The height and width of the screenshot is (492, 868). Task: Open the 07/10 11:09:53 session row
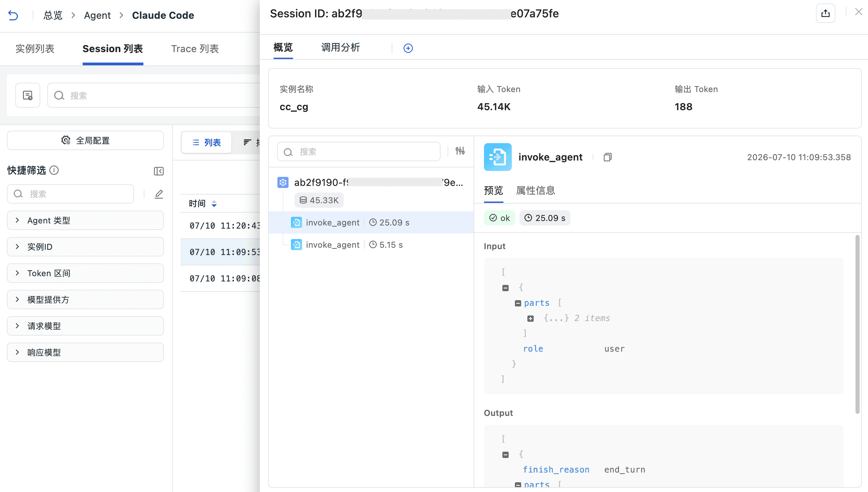[x=220, y=252]
